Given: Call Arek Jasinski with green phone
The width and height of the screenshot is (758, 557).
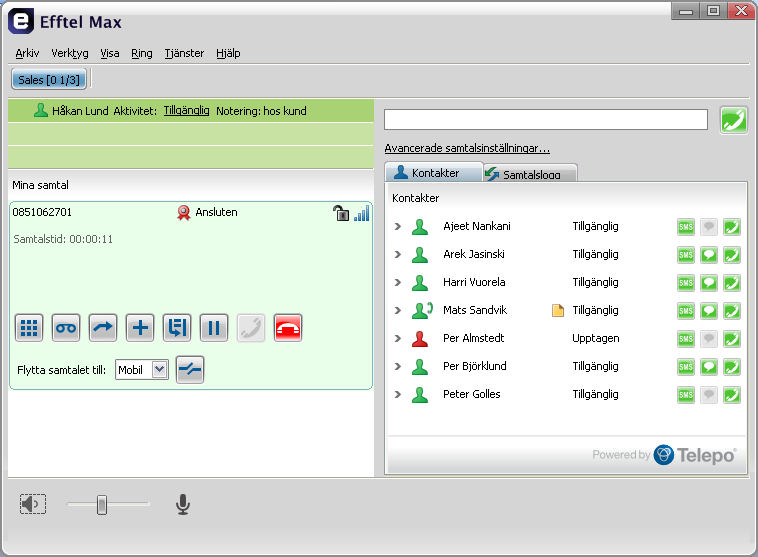Looking at the screenshot, I should [x=732, y=255].
